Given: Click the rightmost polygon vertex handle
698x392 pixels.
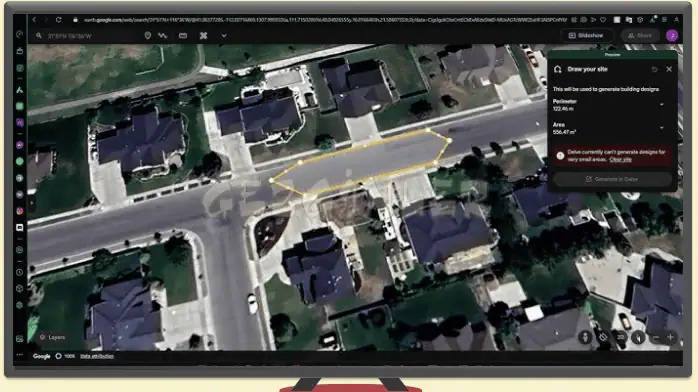Looking at the screenshot, I should (x=450, y=141).
